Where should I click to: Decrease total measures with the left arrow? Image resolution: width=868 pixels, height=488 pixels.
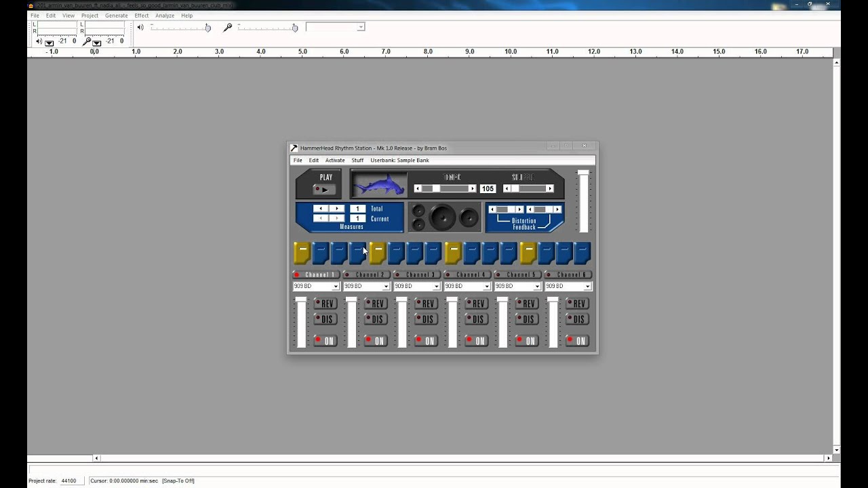tap(321, 209)
